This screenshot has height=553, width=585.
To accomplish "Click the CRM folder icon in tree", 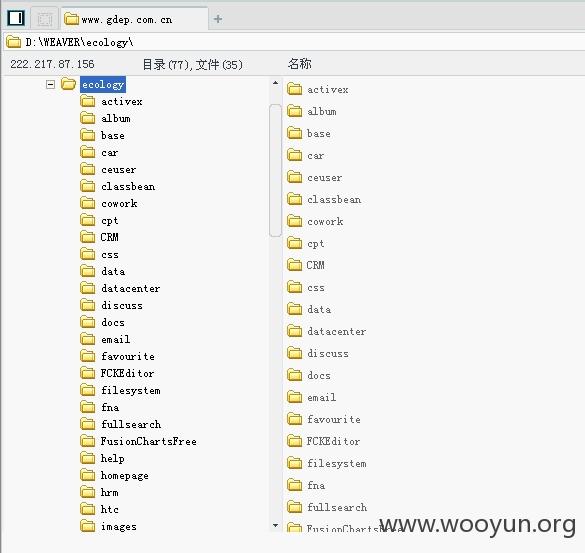I will 88,237.
